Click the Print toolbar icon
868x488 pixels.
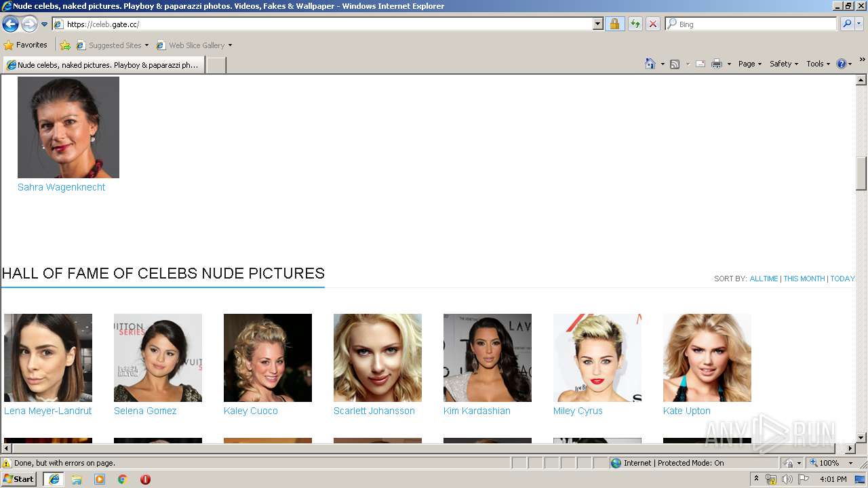pyautogui.click(x=717, y=64)
